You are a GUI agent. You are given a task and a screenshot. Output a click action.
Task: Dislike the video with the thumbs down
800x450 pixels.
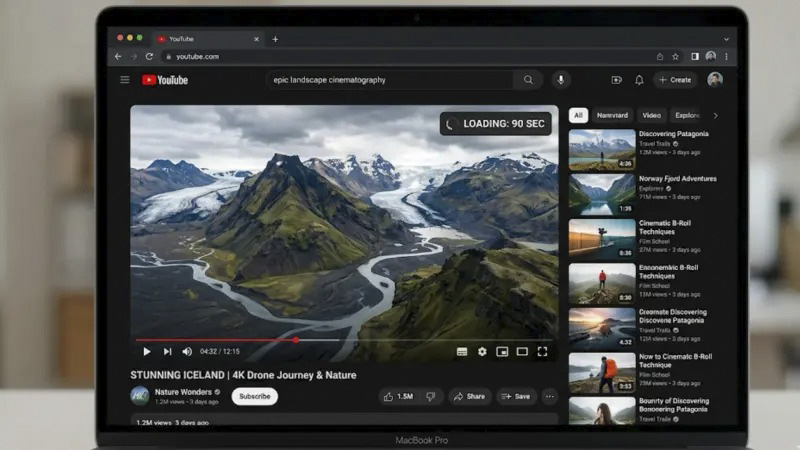(x=431, y=396)
